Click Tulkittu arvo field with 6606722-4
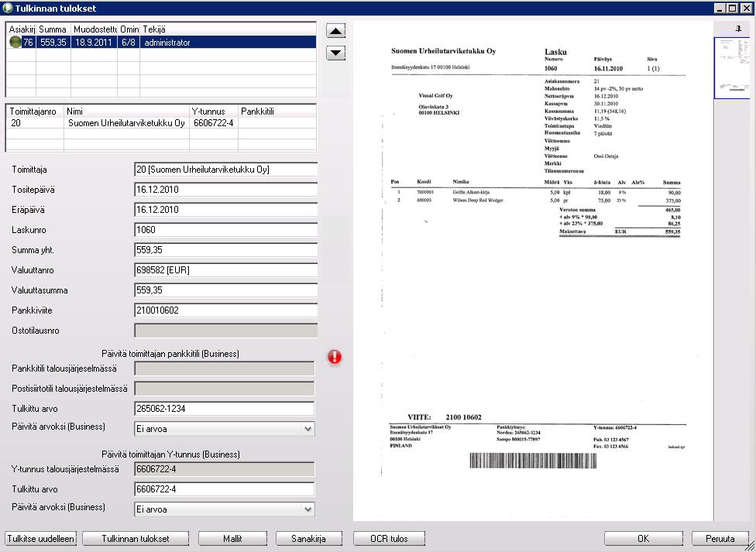This screenshot has width=756, height=552. point(224,489)
